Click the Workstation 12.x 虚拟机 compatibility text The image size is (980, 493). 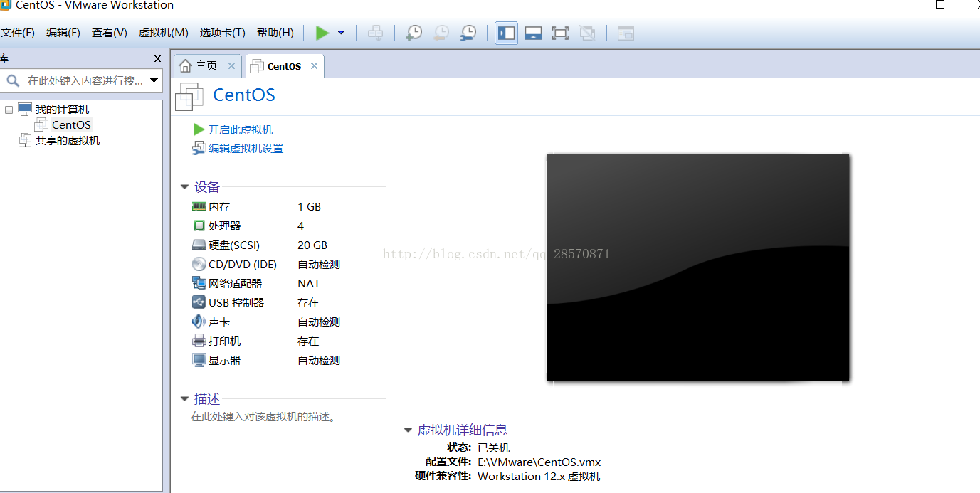[x=539, y=476]
